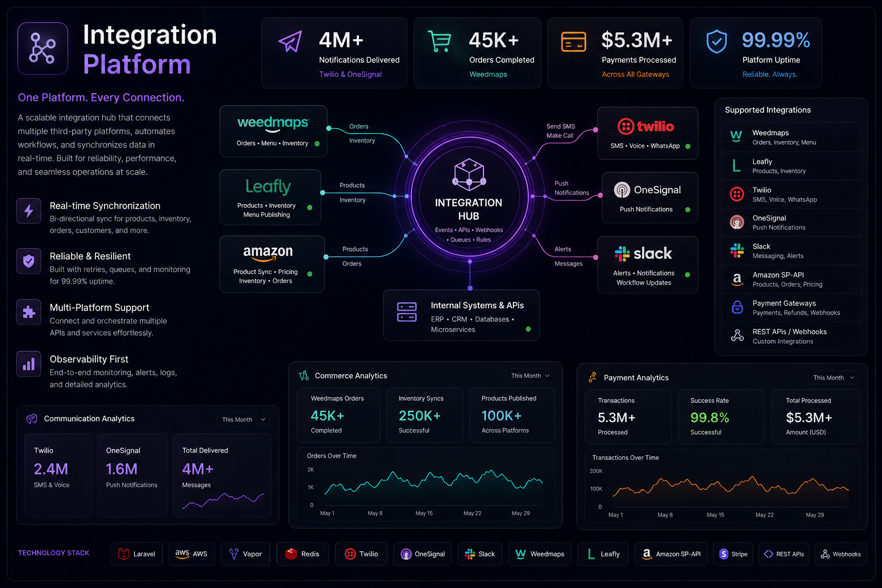This screenshot has width=882, height=588.
Task: Select Payment Gateways in the Supported Integrations list
Action: coord(791,308)
